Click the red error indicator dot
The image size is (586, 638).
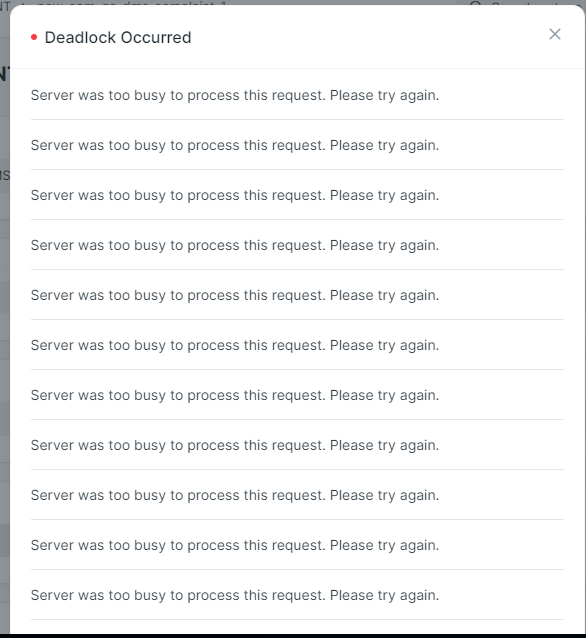[x=34, y=37]
